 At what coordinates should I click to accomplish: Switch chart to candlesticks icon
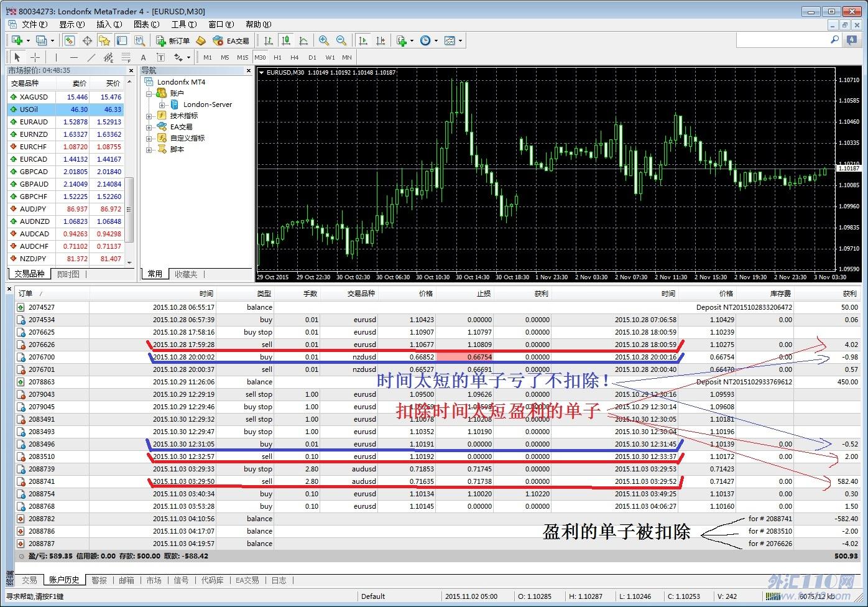[286, 40]
